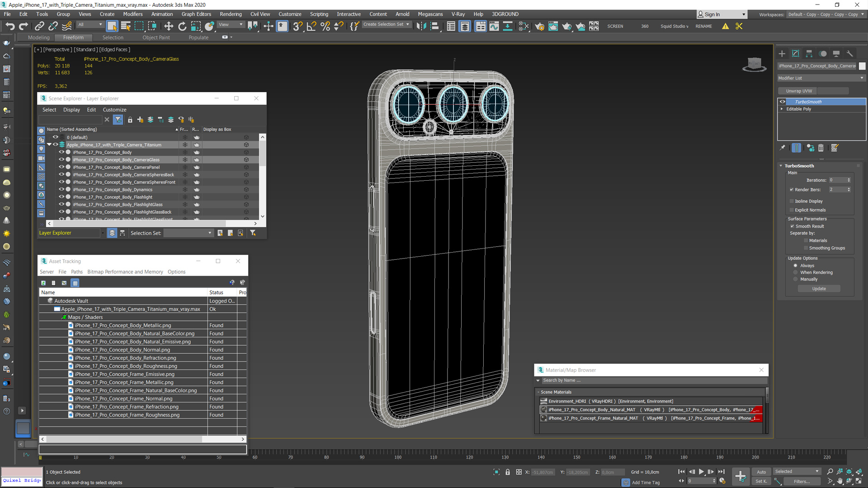The image size is (868, 488).
Task: Open the Motion tab in command panel
Action: [823, 53]
